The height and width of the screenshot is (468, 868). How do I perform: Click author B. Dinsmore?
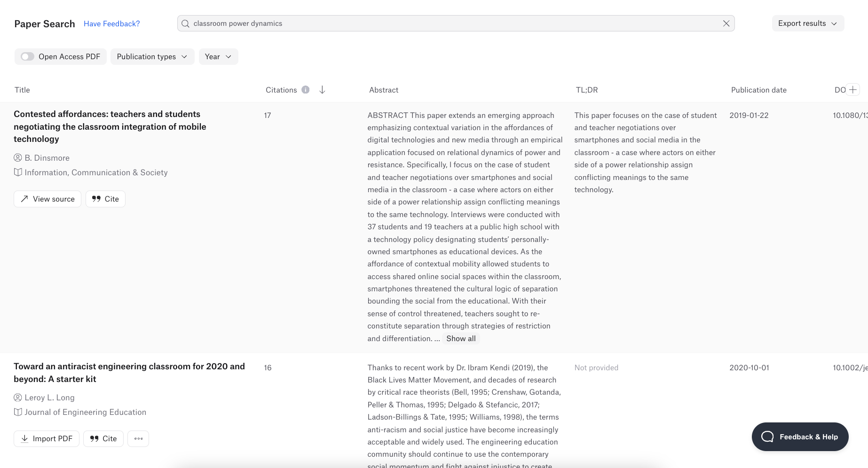point(47,158)
